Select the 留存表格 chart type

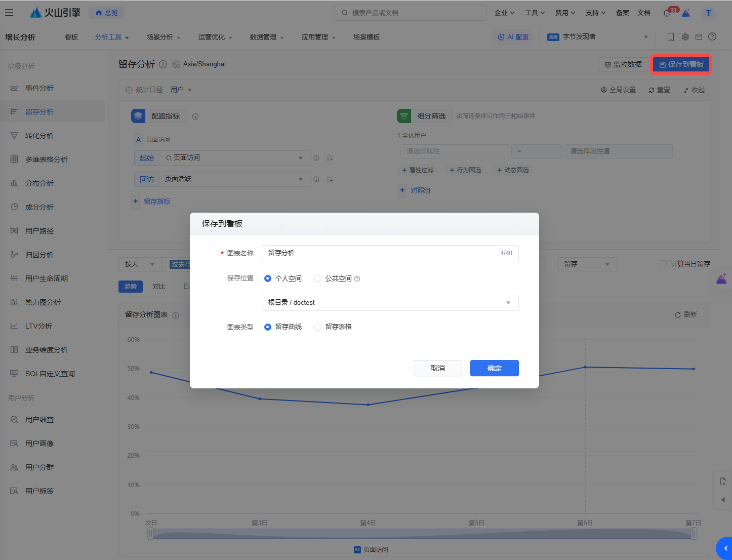[318, 327]
